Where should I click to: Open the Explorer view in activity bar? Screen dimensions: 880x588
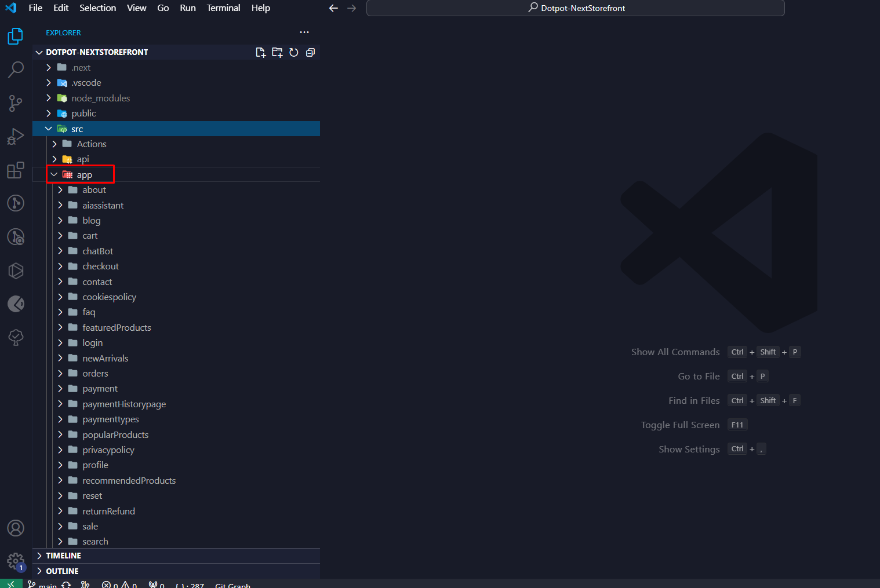[16, 36]
